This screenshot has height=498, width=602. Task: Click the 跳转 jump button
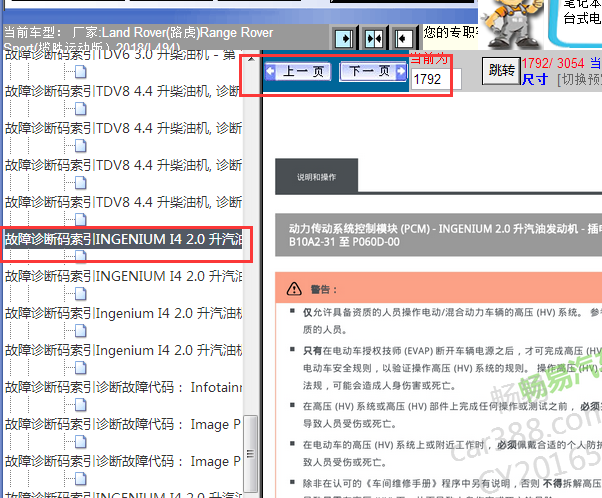point(501,71)
